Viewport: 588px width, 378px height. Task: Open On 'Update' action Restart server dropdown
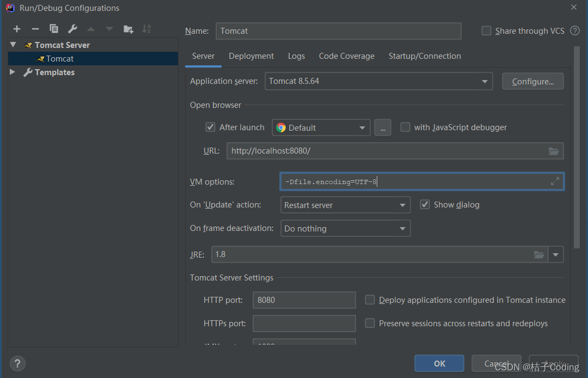coord(345,205)
